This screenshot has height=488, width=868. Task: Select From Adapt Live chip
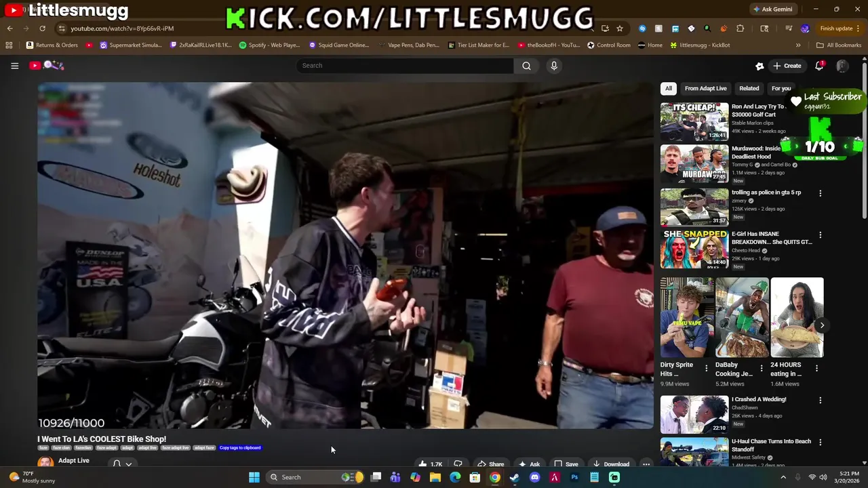pos(705,88)
